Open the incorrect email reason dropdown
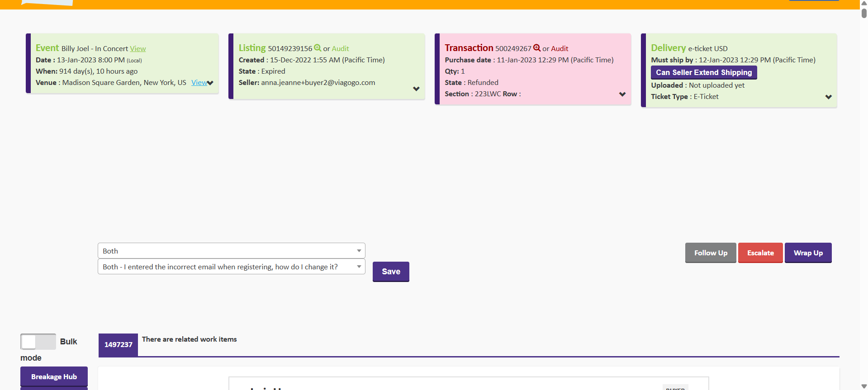Image resolution: width=868 pixels, height=390 pixels. (x=231, y=267)
